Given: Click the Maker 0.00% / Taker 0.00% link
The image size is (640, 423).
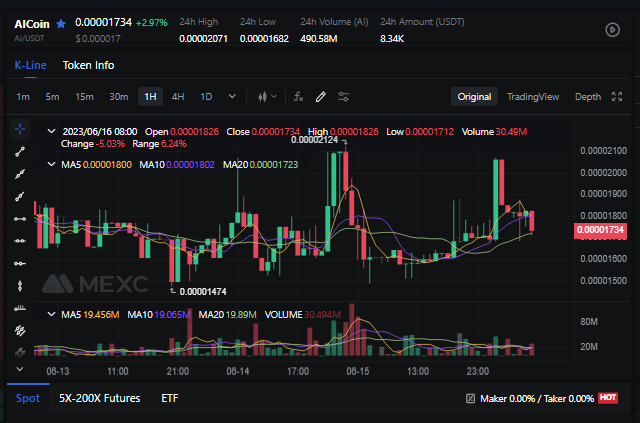Looking at the screenshot, I should coord(537,399).
